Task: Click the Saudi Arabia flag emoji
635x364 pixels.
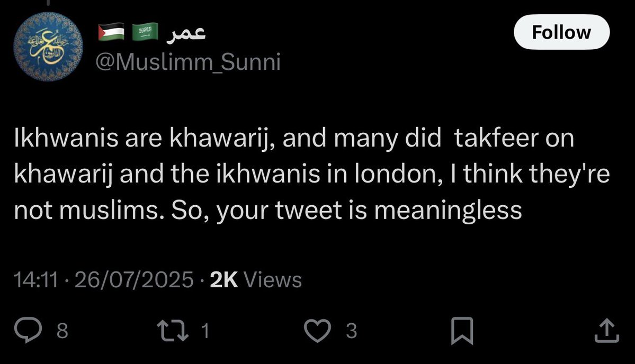Action: pos(146,32)
